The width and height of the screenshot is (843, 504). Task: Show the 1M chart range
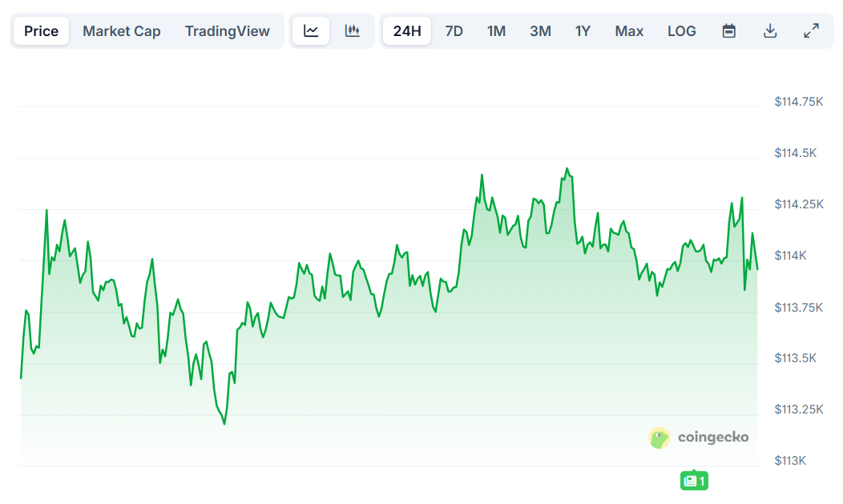496,30
